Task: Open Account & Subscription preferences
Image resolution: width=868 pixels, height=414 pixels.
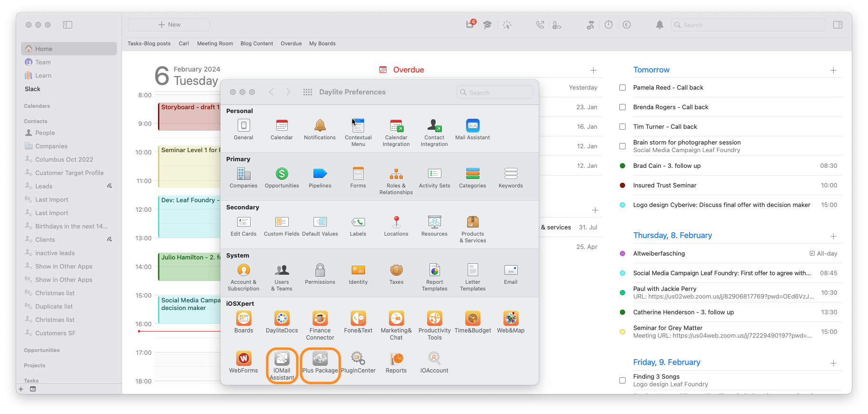Action: point(243,270)
